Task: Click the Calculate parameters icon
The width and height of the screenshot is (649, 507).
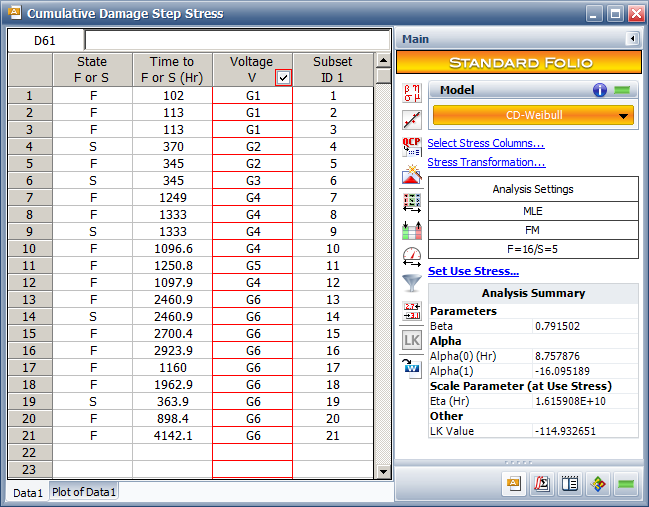Action: coord(412,93)
